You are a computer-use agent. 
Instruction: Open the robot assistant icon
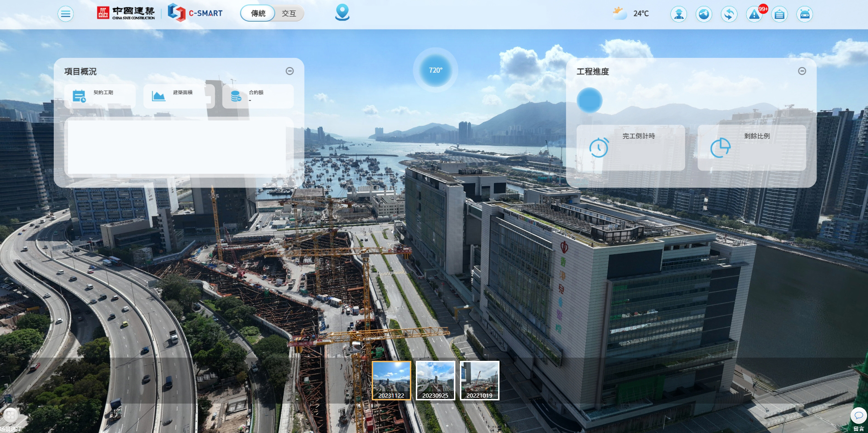805,14
